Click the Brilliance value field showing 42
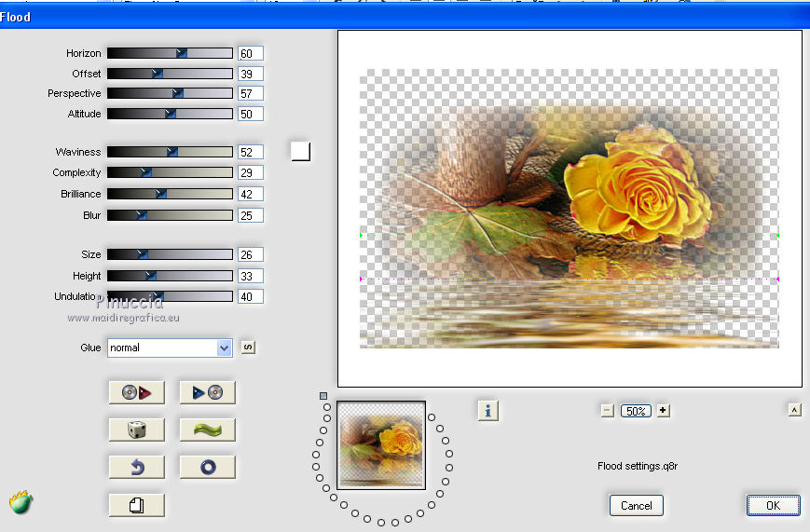The height and width of the screenshot is (532, 810). point(251,194)
